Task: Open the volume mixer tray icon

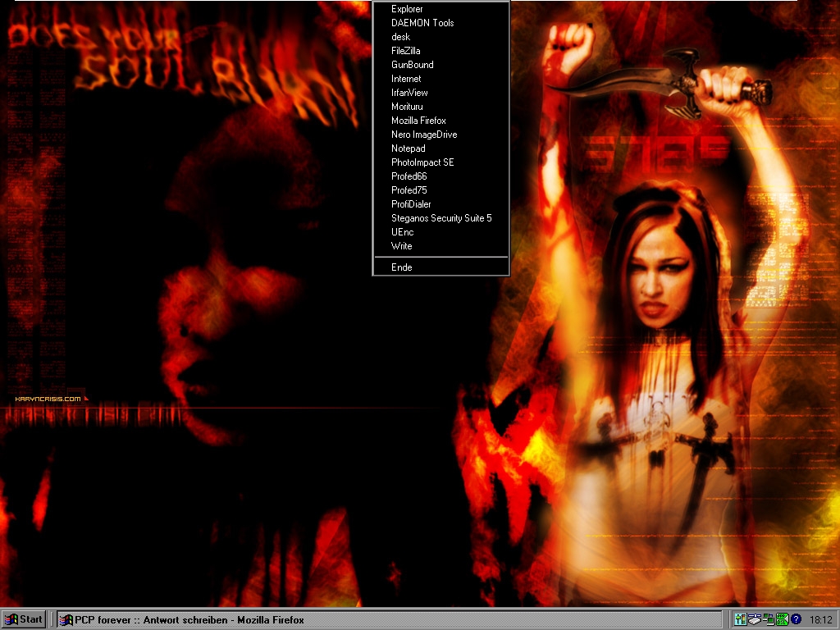Action: coord(741,620)
